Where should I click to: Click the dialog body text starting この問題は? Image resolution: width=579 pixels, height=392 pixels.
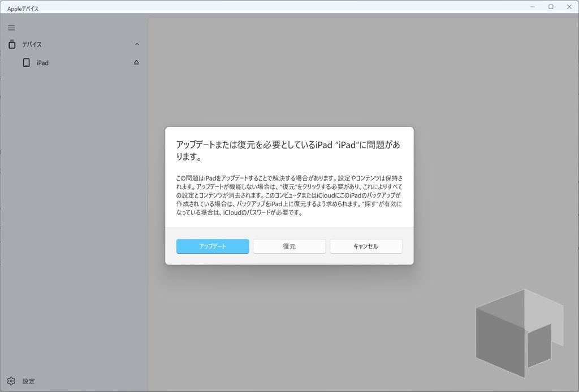point(289,195)
